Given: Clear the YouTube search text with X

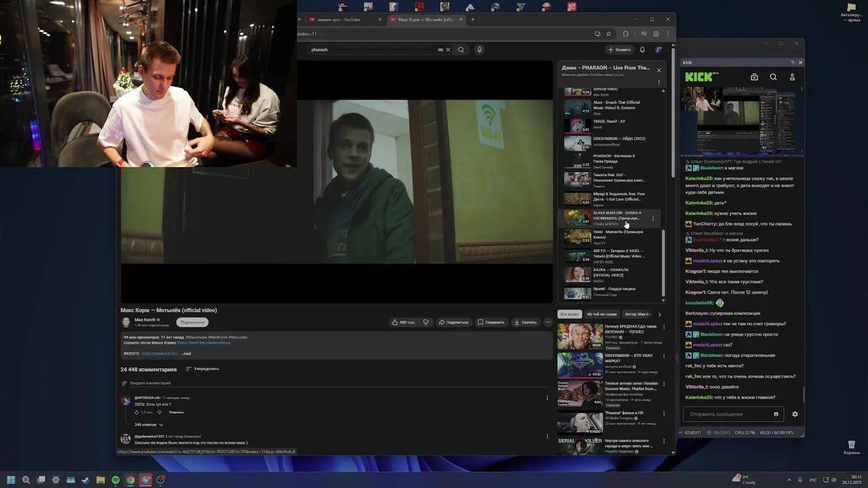Looking at the screenshot, I should pyautogui.click(x=448, y=49).
